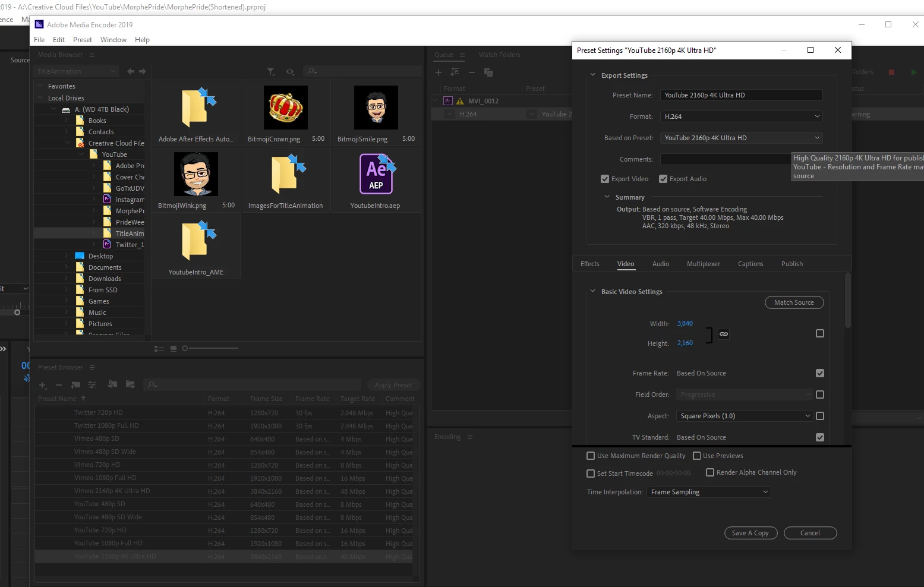Switch to the Publish tab
This screenshot has height=587, width=924.
pyautogui.click(x=792, y=264)
